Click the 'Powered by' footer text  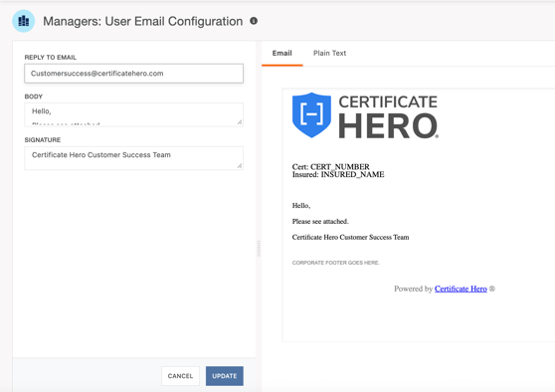tap(414, 289)
